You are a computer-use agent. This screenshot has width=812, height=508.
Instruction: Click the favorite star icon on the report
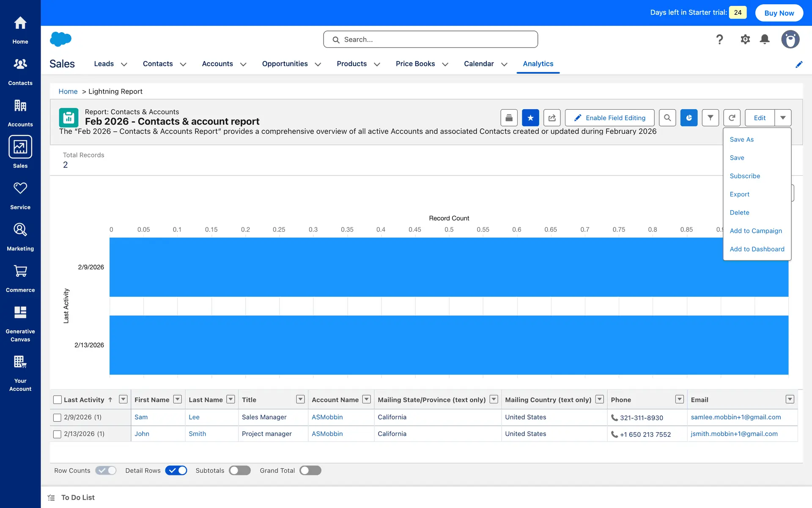[530, 118]
